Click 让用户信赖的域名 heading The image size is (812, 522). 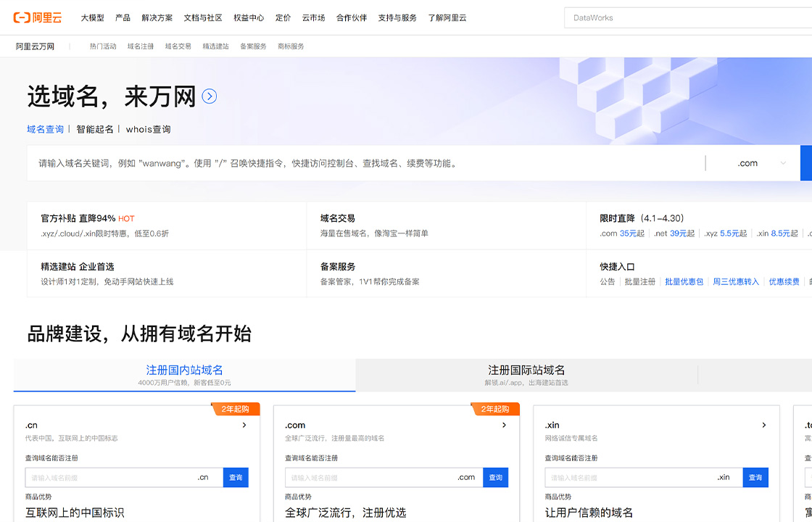(x=589, y=513)
